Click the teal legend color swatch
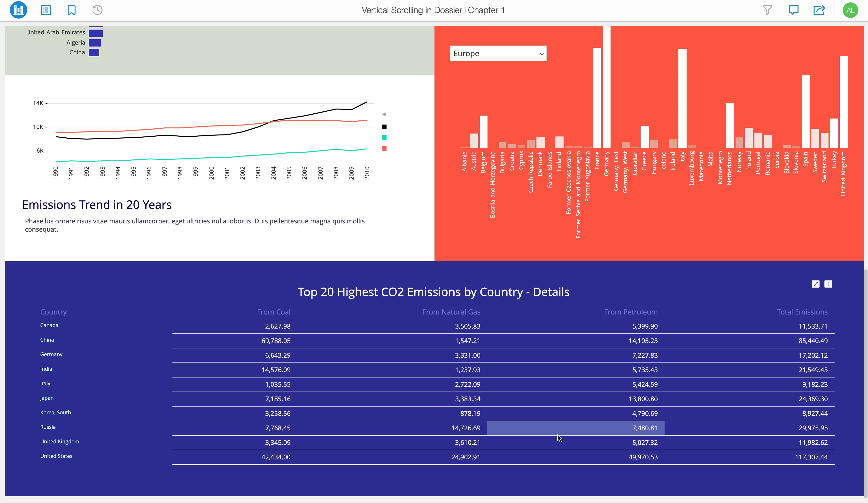The image size is (868, 503). (384, 138)
